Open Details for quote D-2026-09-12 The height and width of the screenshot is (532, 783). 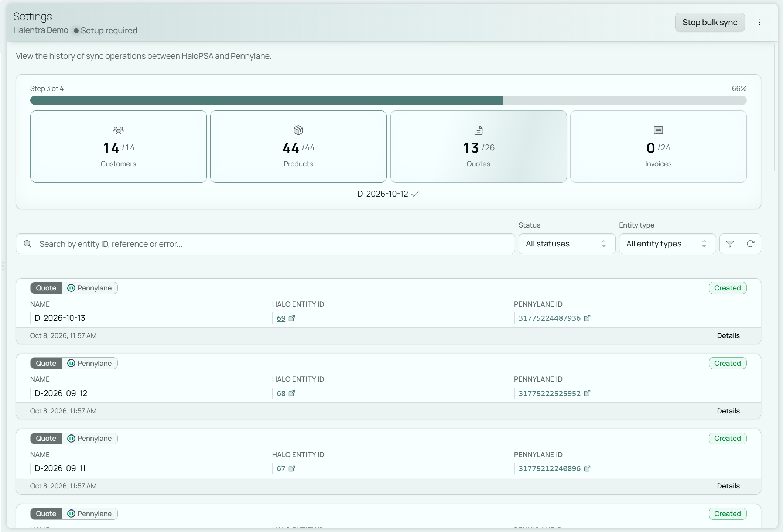pos(728,411)
